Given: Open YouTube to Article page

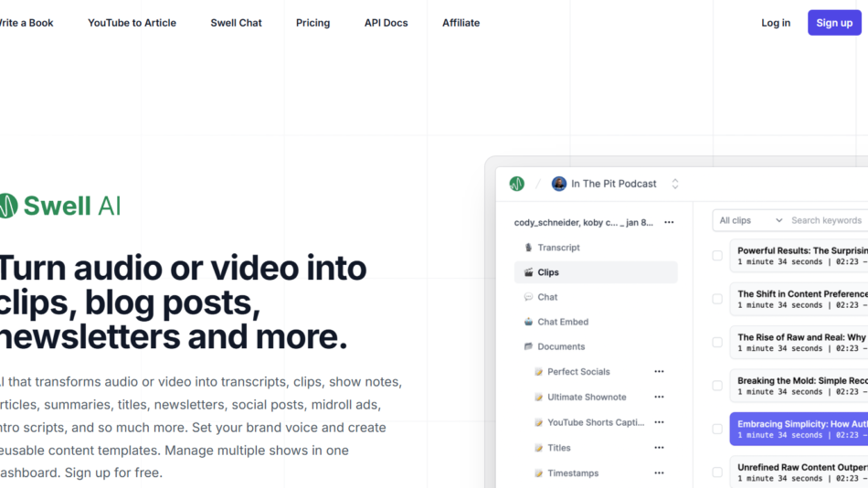Looking at the screenshot, I should tap(132, 23).
